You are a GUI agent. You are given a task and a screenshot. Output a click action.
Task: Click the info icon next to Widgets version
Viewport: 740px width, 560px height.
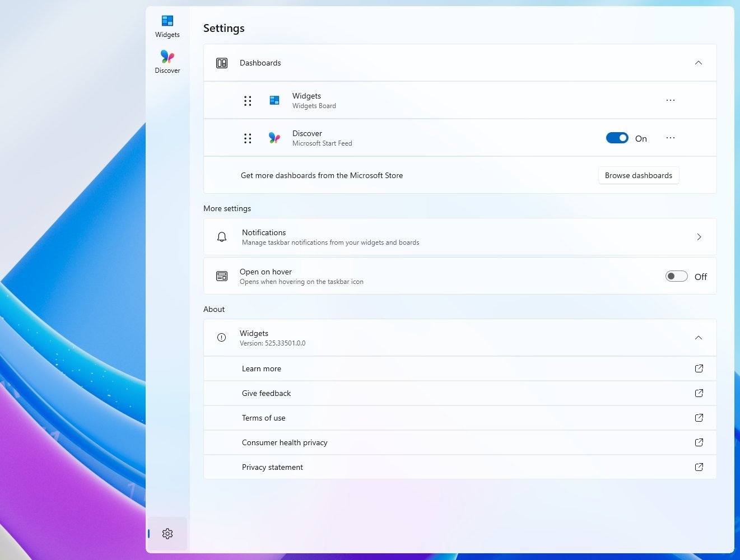[221, 337]
